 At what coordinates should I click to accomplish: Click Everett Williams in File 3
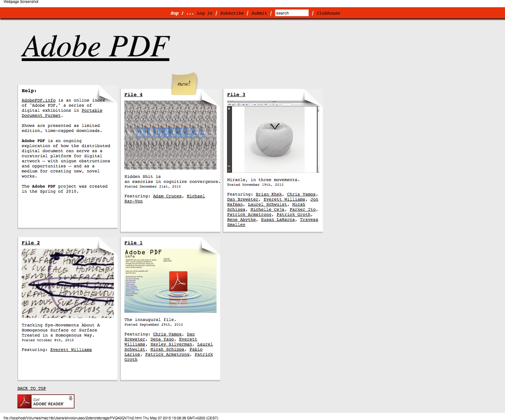284,200
